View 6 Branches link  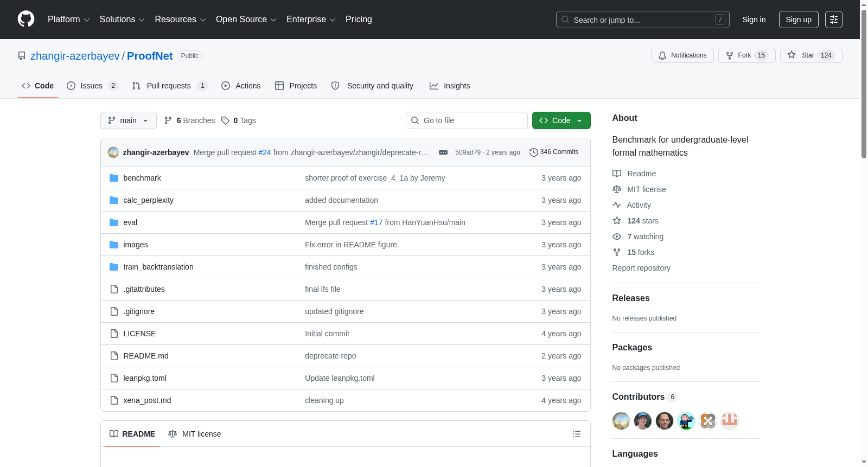190,120
